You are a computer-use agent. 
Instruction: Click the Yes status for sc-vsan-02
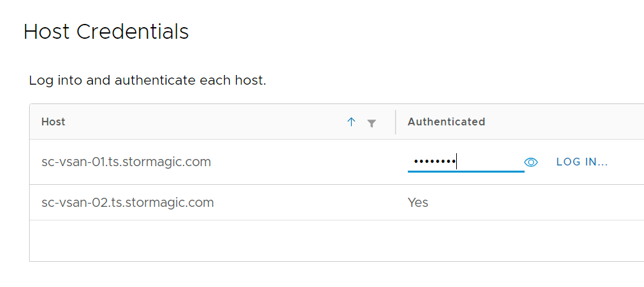pos(418,202)
